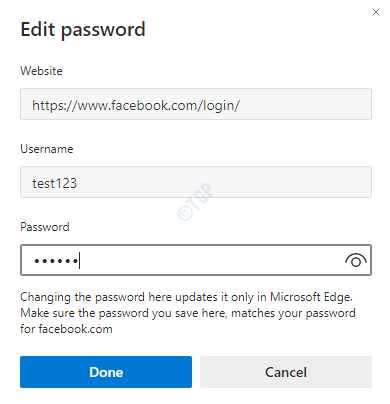Screen dimensions: 390x404
Task: Select the Username field containing test123
Action: coord(196,182)
